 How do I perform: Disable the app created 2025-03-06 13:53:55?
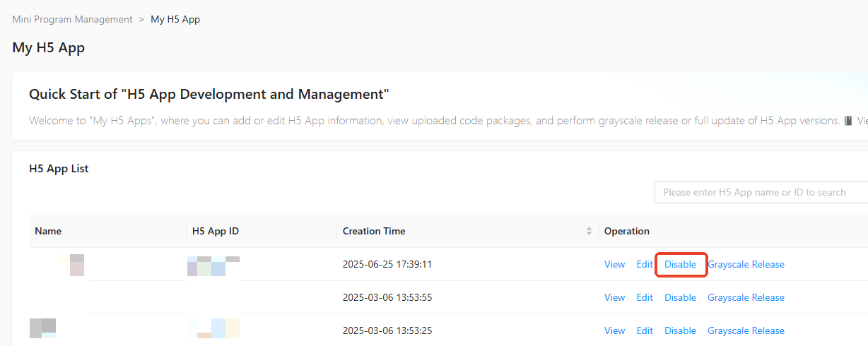(x=680, y=297)
